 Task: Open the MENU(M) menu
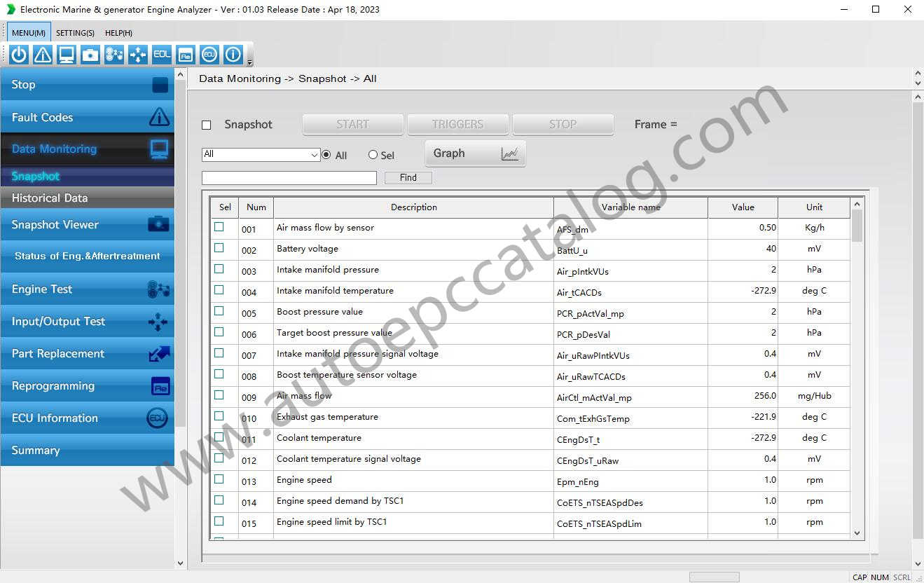tap(29, 33)
